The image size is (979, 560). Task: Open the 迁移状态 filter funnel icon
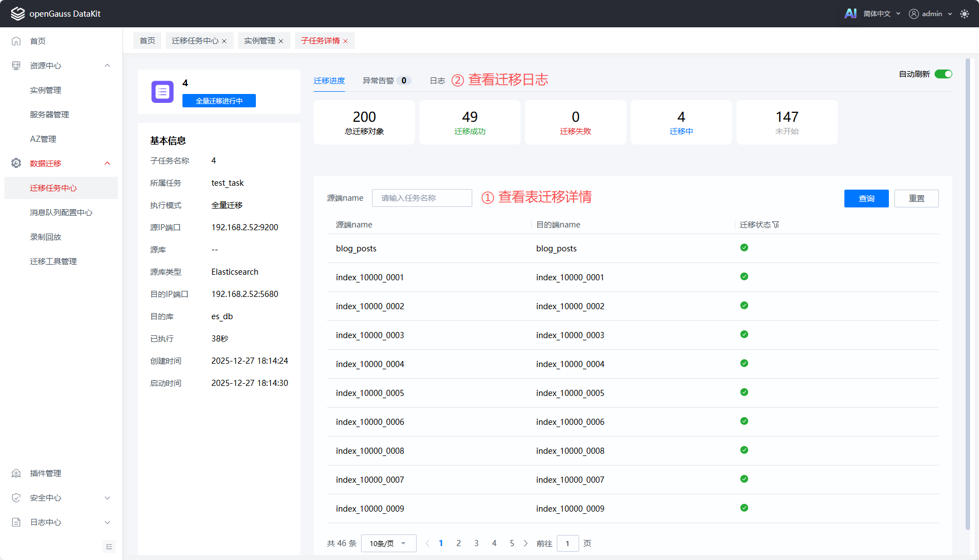(776, 225)
